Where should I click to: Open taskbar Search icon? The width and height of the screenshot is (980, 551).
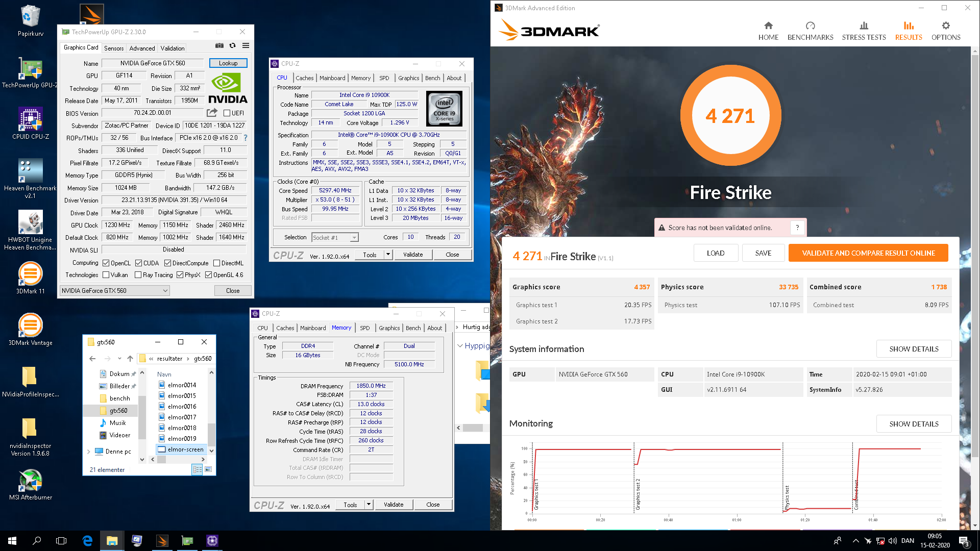[x=37, y=541]
